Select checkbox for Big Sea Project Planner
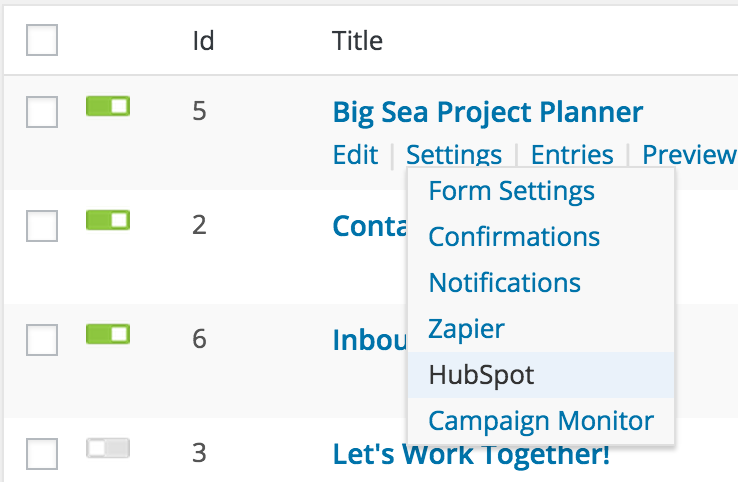 coord(41,112)
